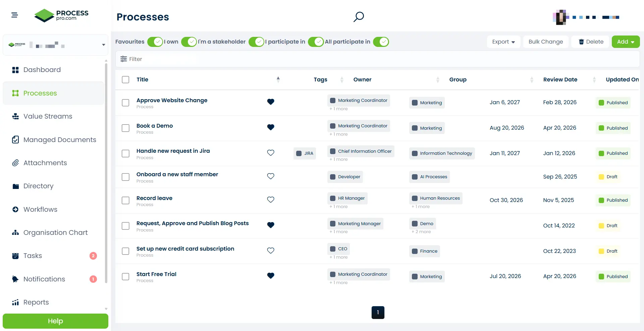Toggle off the Favourites switch
Screen dimensions: 644x331
[x=155, y=42]
